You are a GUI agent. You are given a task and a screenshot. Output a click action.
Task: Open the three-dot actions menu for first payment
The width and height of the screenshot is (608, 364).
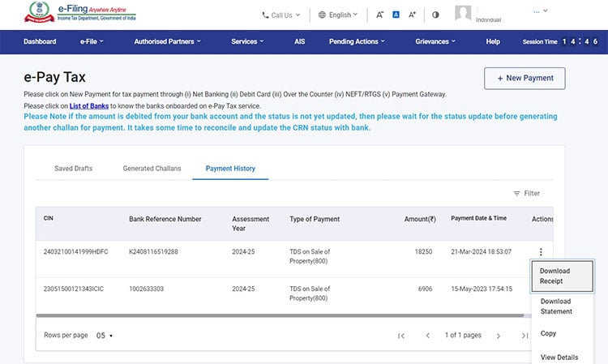(x=541, y=252)
